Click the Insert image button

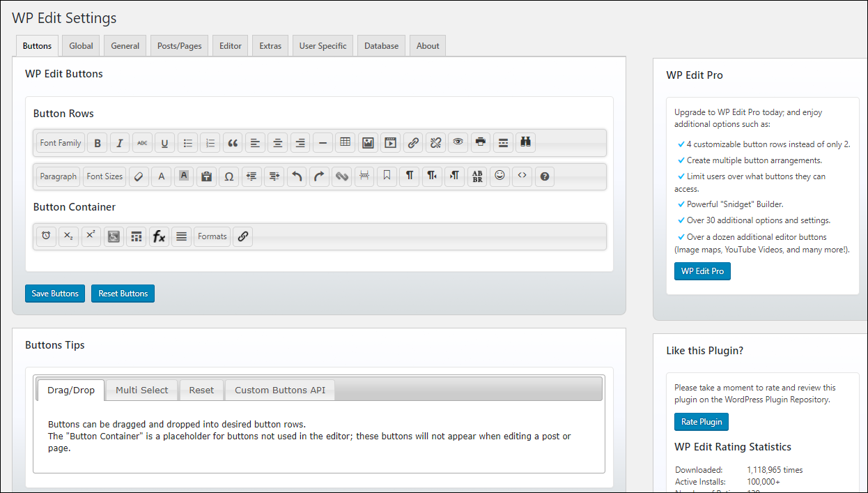coord(368,143)
